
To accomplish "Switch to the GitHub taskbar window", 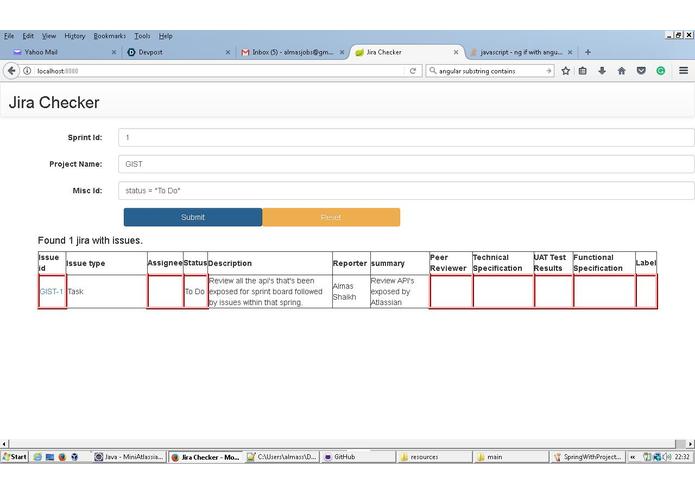I will [358, 457].
